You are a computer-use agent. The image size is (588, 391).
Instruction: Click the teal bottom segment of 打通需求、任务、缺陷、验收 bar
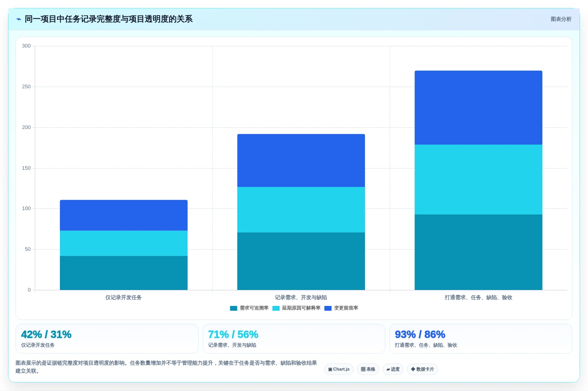(x=478, y=252)
